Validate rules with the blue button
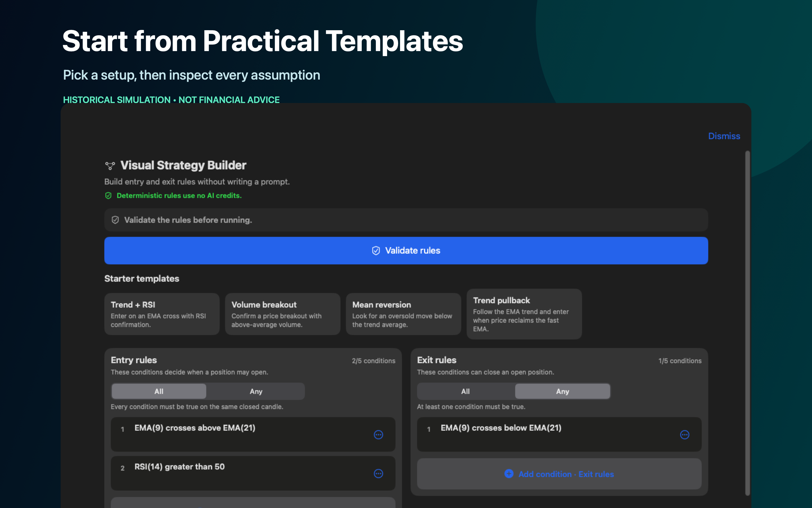The height and width of the screenshot is (508, 812). (406, 250)
